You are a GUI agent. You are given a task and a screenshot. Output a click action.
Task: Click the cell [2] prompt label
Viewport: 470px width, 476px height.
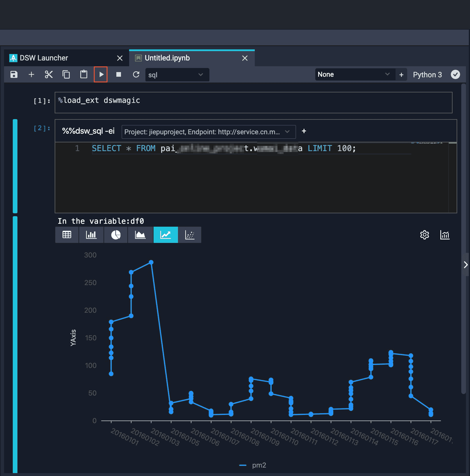click(42, 128)
